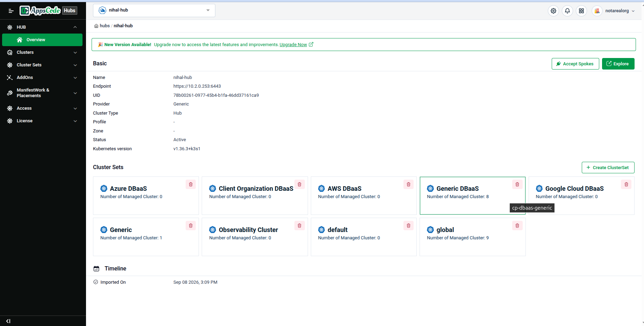Viewport: 644px width, 326px height.
Task: Click the external link icon beside Upgrade Now
Action: click(311, 44)
